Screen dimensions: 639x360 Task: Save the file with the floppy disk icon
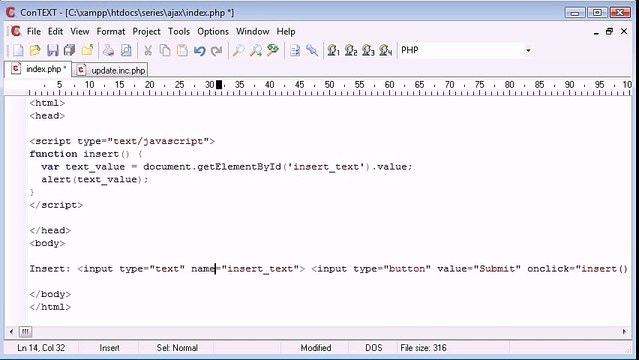pyautogui.click(x=53, y=51)
